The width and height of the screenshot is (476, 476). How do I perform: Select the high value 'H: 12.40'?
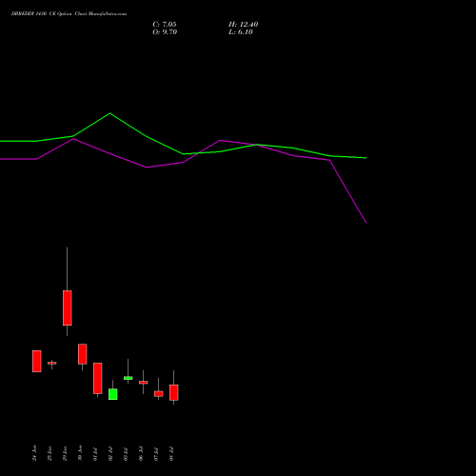click(243, 25)
